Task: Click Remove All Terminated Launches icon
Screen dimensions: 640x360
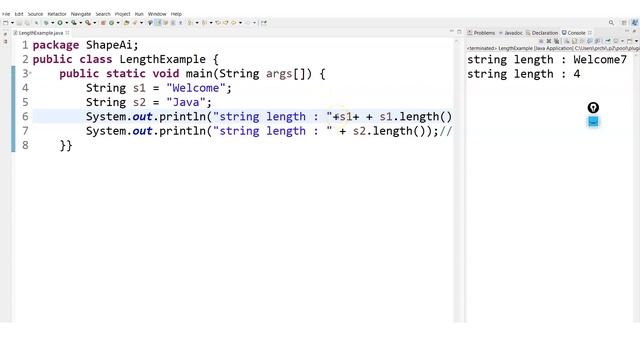Action: click(557, 41)
